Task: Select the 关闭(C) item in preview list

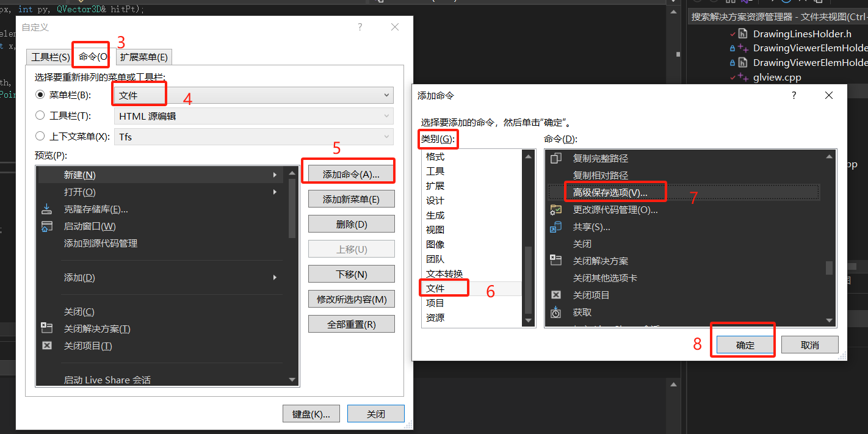Action: click(161, 312)
